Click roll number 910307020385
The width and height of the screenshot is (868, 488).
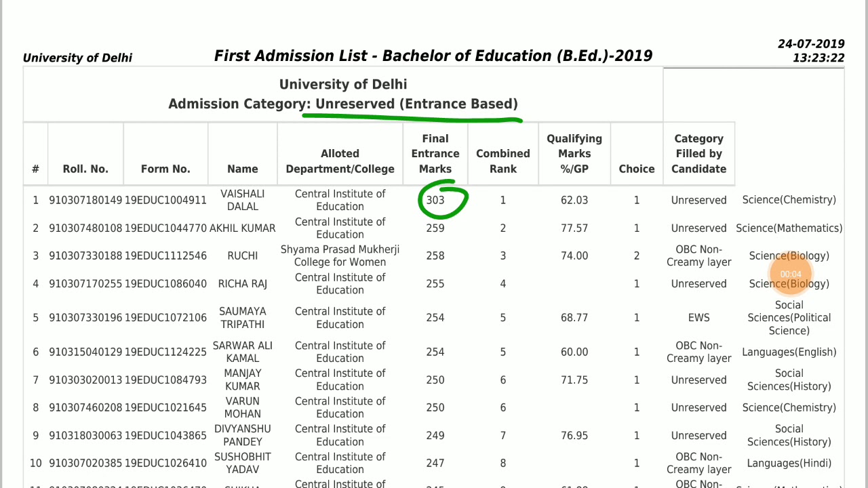pyautogui.click(x=85, y=464)
